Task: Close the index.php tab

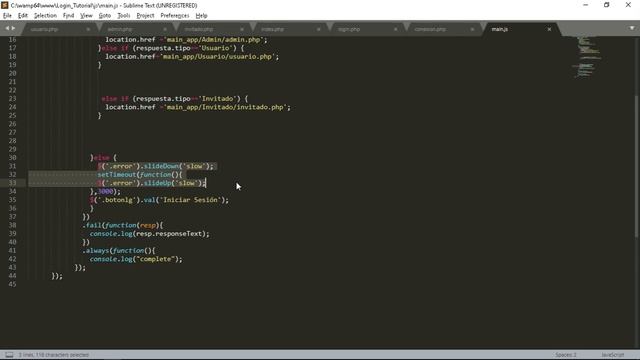Action: (319, 29)
